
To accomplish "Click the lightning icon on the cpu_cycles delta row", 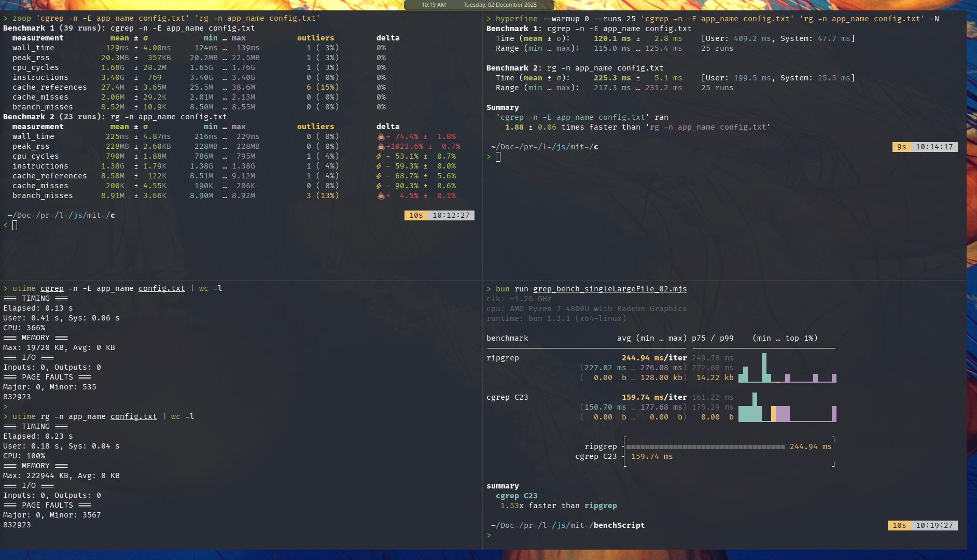I will pyautogui.click(x=379, y=157).
